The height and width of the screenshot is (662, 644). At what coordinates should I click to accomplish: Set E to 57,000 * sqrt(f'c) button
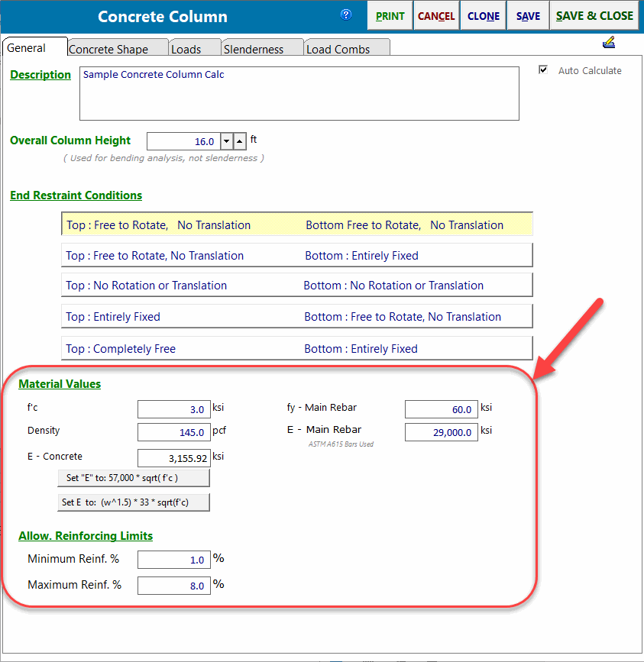click(133, 478)
